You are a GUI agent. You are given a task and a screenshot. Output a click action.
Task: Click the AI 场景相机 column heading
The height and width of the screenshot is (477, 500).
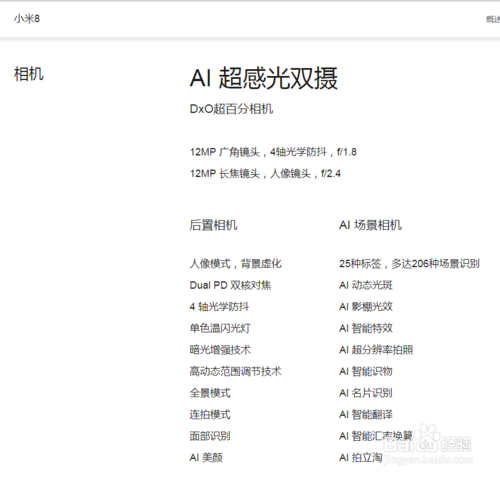pyautogui.click(x=370, y=225)
